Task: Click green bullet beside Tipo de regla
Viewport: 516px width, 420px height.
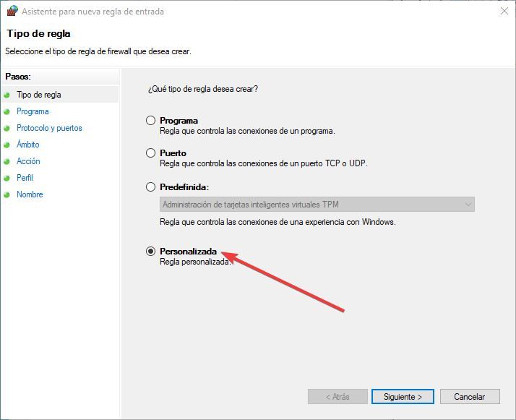Action: [x=7, y=95]
